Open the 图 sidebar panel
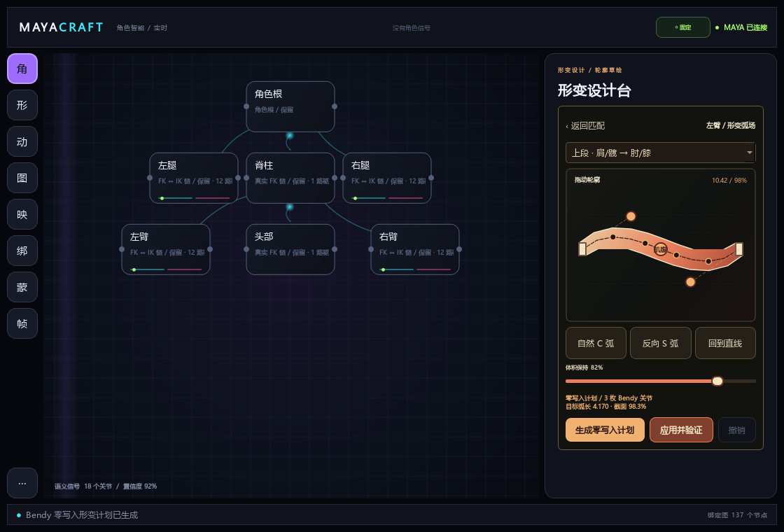784x532 pixels. click(22, 178)
